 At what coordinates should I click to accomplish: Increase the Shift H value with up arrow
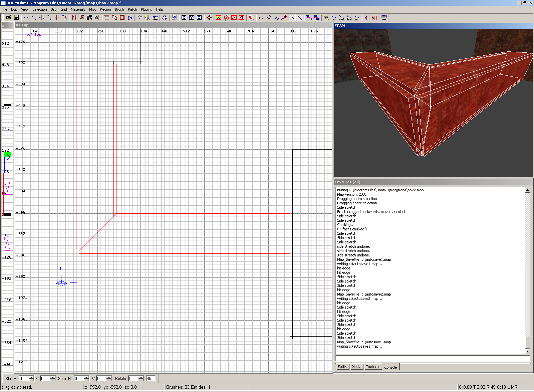point(31,377)
